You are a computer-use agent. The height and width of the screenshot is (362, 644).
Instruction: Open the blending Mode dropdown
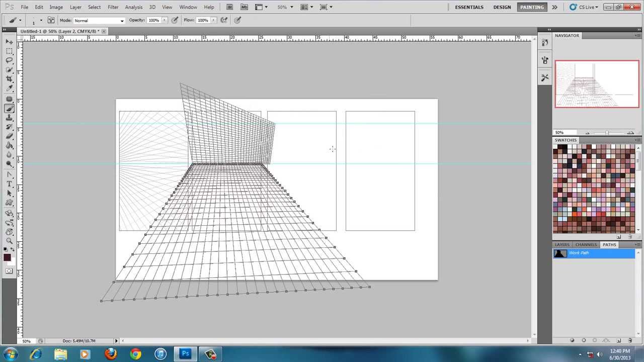[x=99, y=21]
